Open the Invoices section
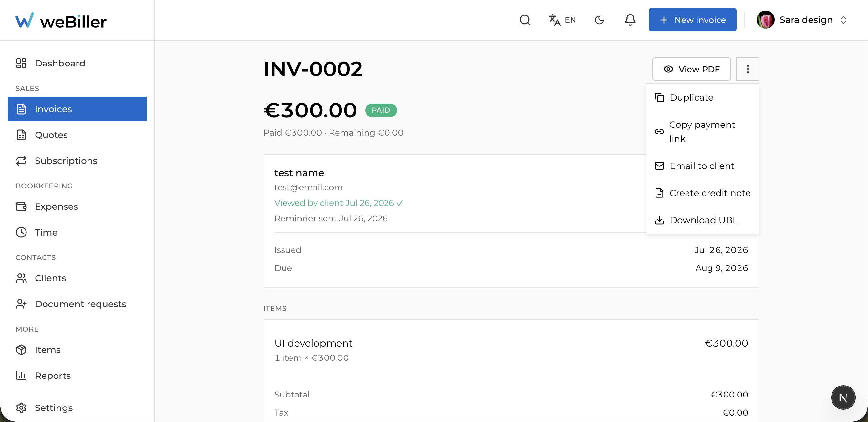The image size is (868, 422). click(x=77, y=109)
